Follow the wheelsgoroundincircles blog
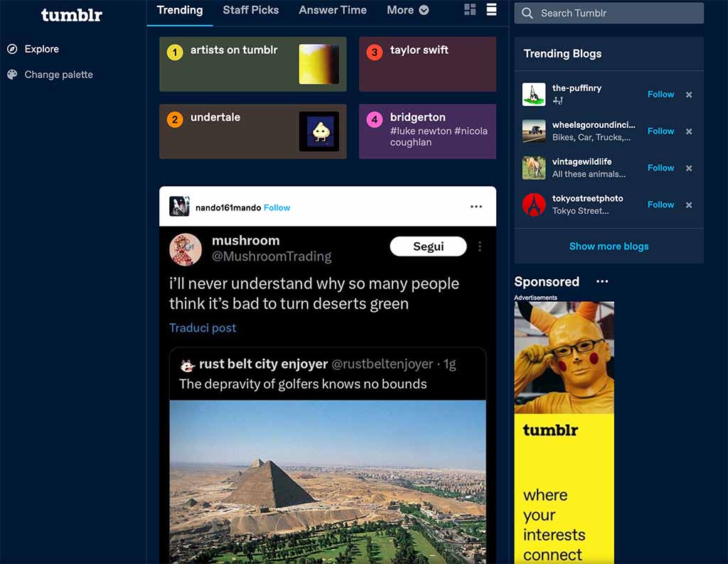Image resolution: width=728 pixels, height=564 pixels. pyautogui.click(x=660, y=131)
